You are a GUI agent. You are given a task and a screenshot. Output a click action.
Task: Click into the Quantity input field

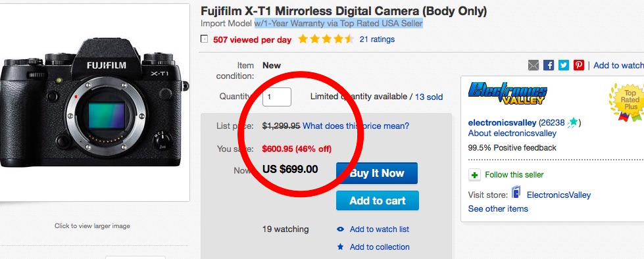click(277, 97)
